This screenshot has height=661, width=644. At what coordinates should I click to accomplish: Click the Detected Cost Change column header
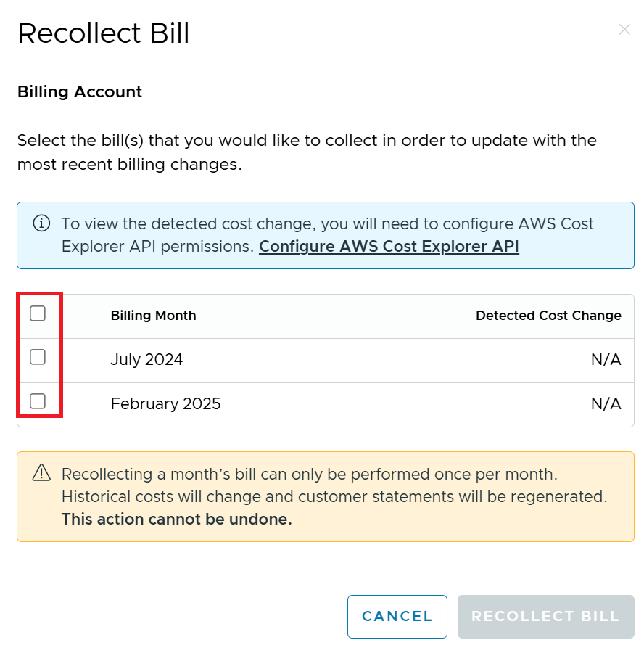click(x=548, y=316)
